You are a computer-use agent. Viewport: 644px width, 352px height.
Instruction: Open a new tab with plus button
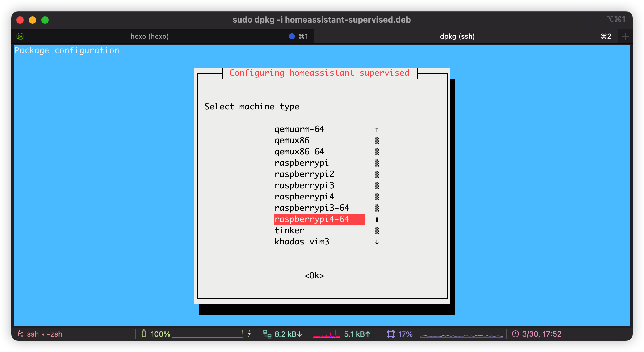625,36
